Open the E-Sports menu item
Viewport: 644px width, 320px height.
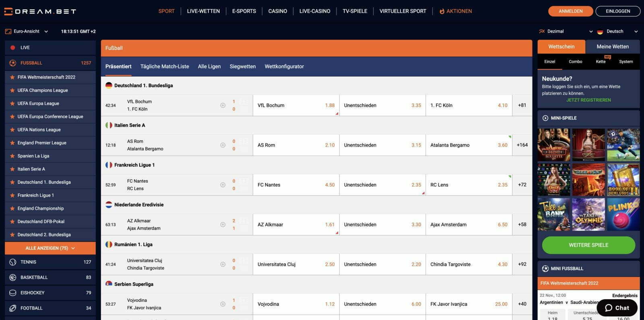244,11
